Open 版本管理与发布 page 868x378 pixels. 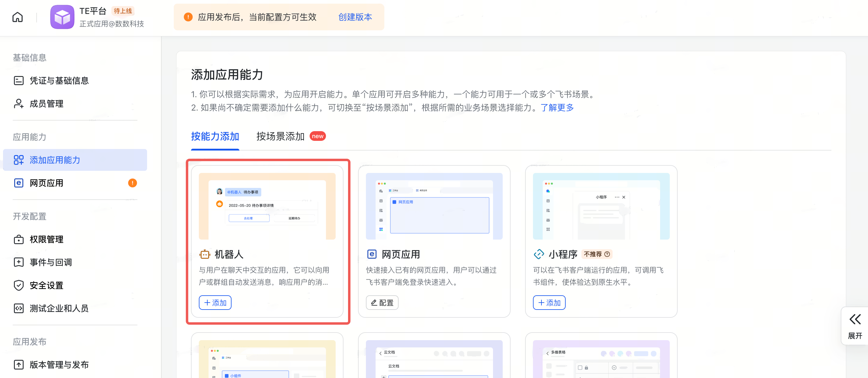tap(75, 364)
